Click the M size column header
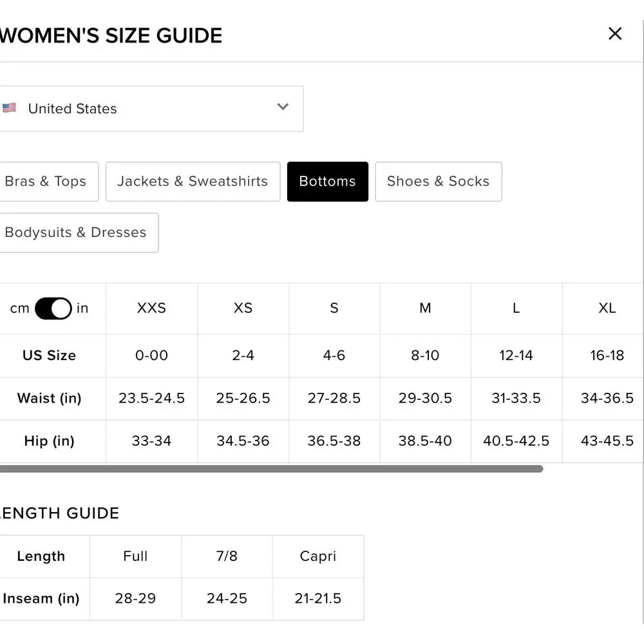644x644 pixels. pos(426,308)
